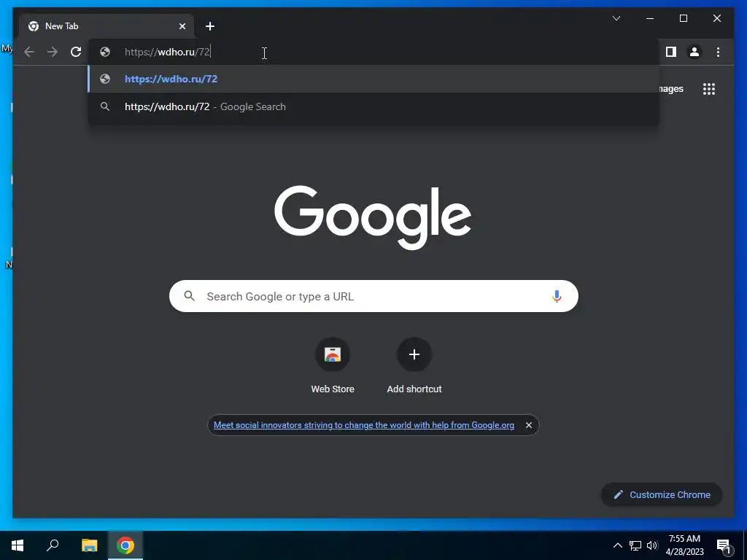Viewport: 747px width, 560px height.
Task: Click the magnifier icon in Google search box
Action: point(189,296)
